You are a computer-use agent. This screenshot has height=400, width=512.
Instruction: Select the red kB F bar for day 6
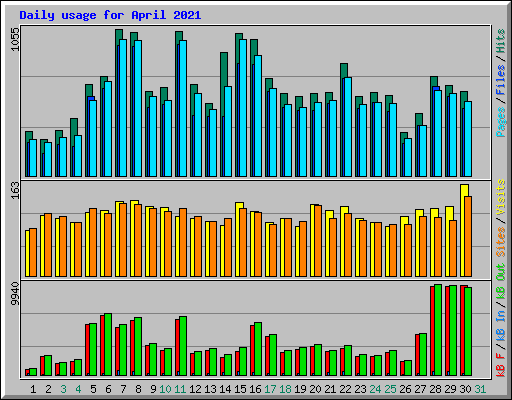[x=102, y=345]
